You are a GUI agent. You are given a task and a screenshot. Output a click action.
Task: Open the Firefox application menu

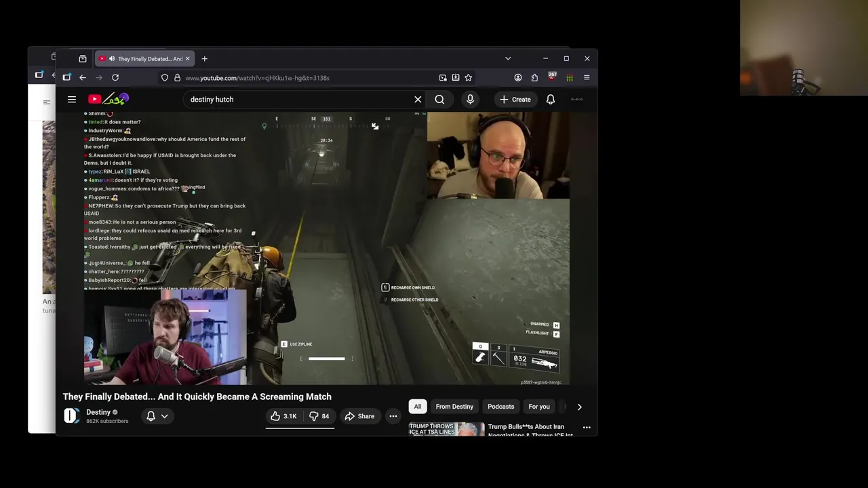tap(587, 78)
